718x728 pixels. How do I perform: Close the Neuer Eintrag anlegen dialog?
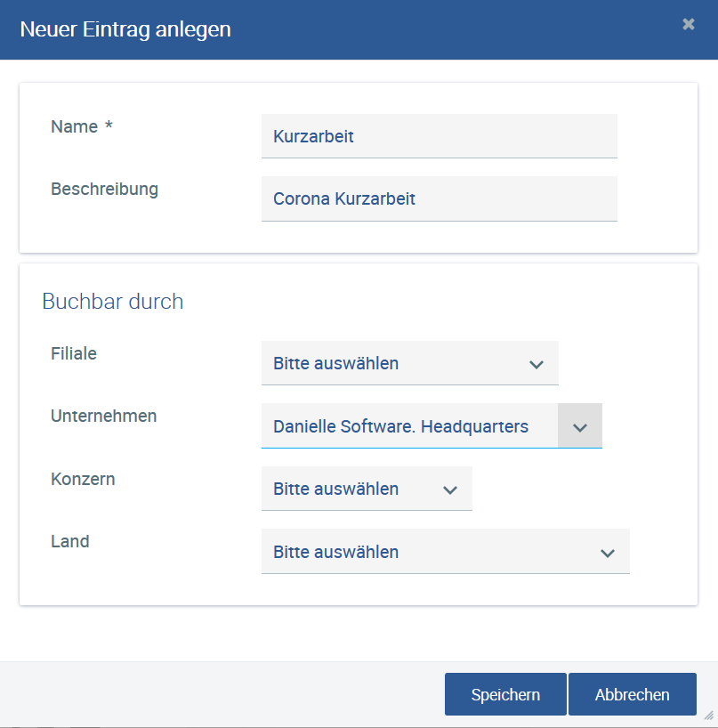coord(689,24)
